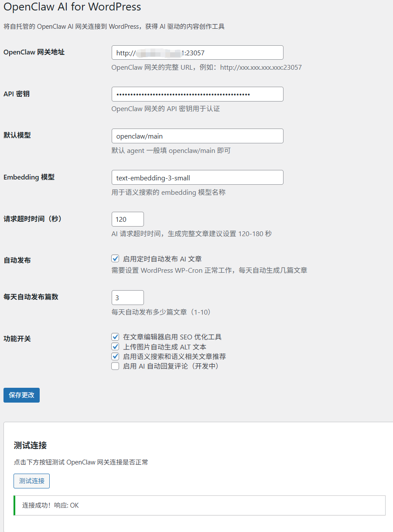Enable 启用 AI 自动回复评论 option

pyautogui.click(x=115, y=366)
